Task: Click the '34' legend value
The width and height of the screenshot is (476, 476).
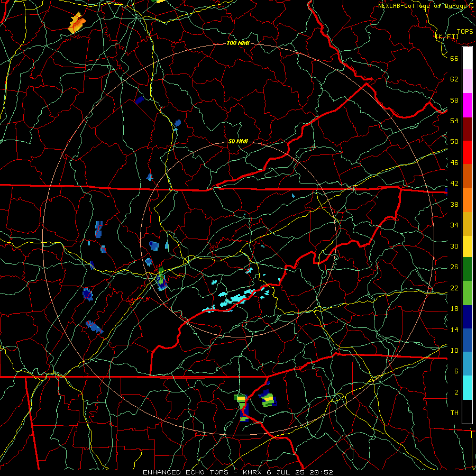Action: coord(454,225)
